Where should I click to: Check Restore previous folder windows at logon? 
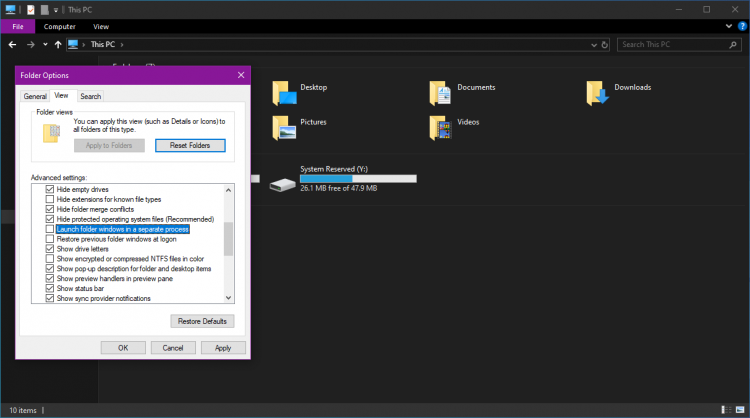point(50,239)
